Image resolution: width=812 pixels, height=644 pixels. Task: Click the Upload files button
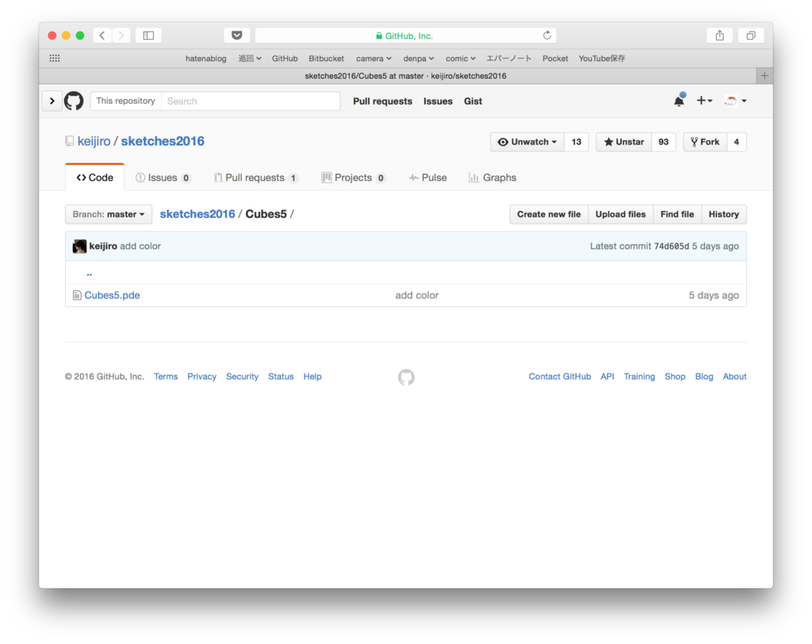(620, 214)
